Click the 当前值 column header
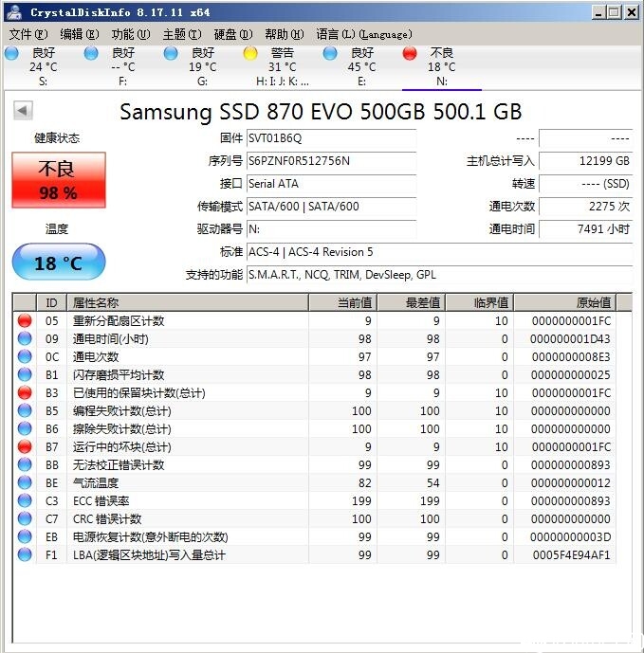644x653 pixels. point(342,302)
